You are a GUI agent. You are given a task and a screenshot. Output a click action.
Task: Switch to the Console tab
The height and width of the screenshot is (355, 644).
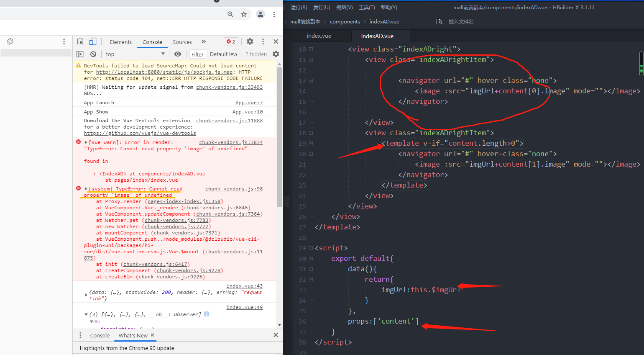(152, 42)
